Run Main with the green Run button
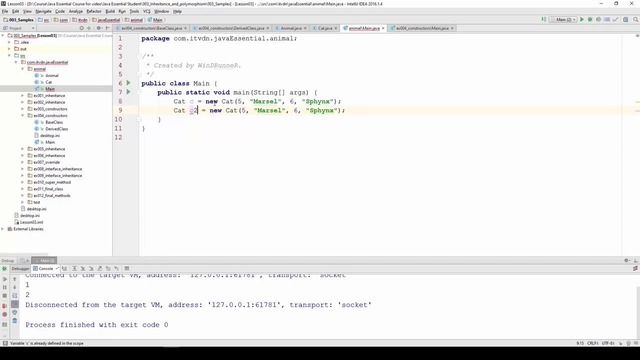Viewport: 640px width, 360px height. tap(582, 20)
